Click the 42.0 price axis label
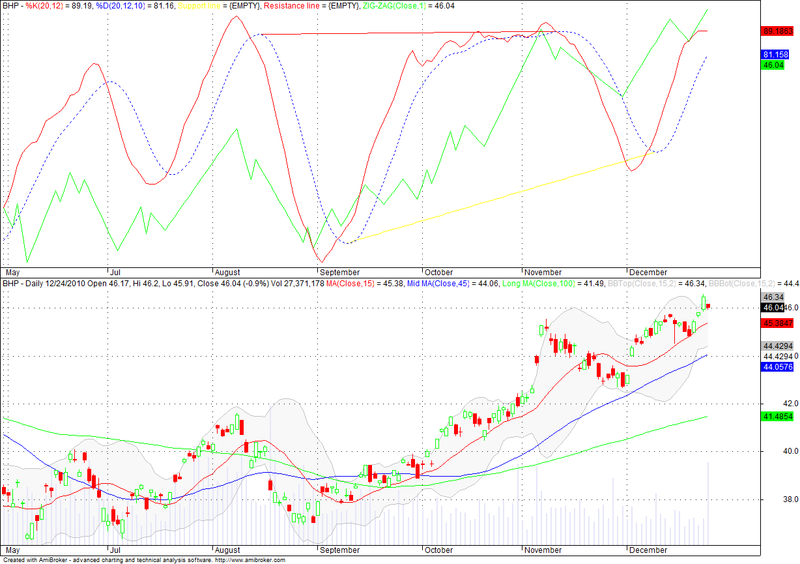Viewport: 800px width, 564px height. tap(791, 403)
